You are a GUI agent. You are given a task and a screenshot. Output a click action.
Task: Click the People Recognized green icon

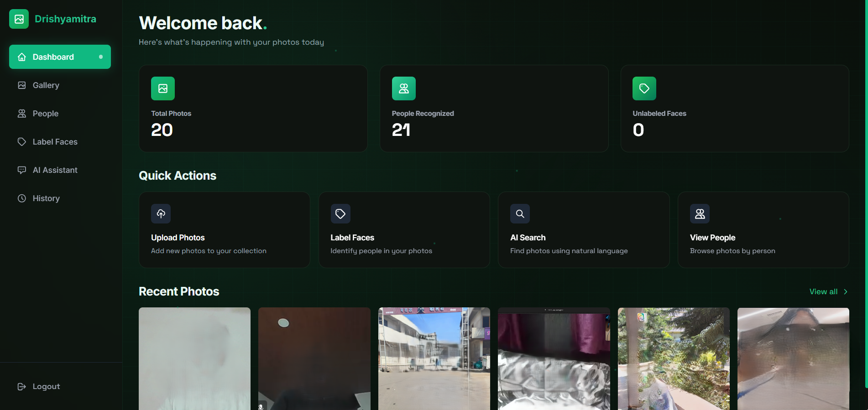(403, 88)
